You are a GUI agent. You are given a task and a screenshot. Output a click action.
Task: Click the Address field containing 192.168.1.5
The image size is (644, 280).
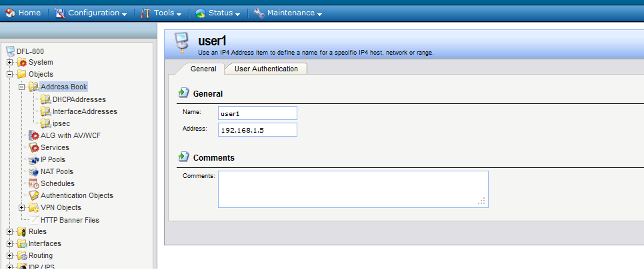pos(257,129)
